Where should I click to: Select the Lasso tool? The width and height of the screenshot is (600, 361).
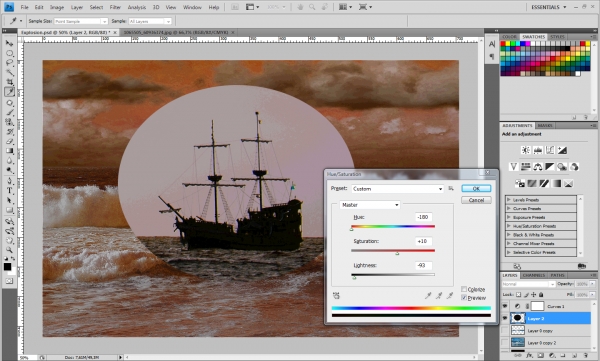pyautogui.click(x=9, y=63)
